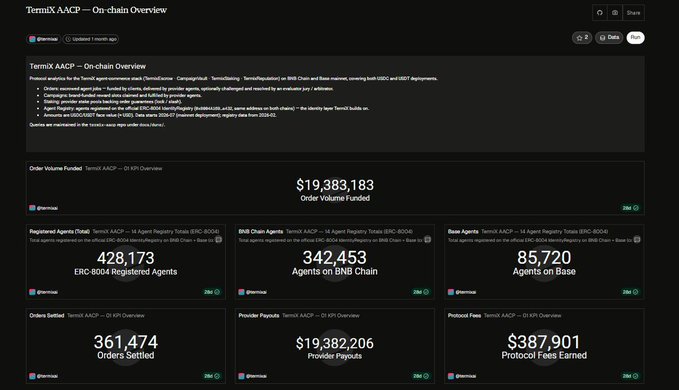Select the $19,382,206 payout value
The image size is (679, 390).
click(335, 343)
